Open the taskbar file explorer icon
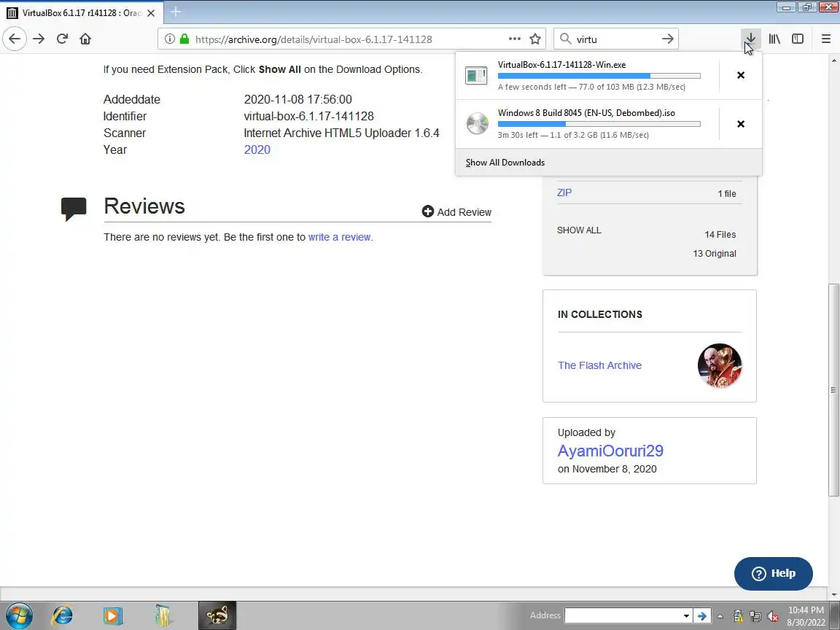Viewport: 840px width, 630px height. point(163,615)
